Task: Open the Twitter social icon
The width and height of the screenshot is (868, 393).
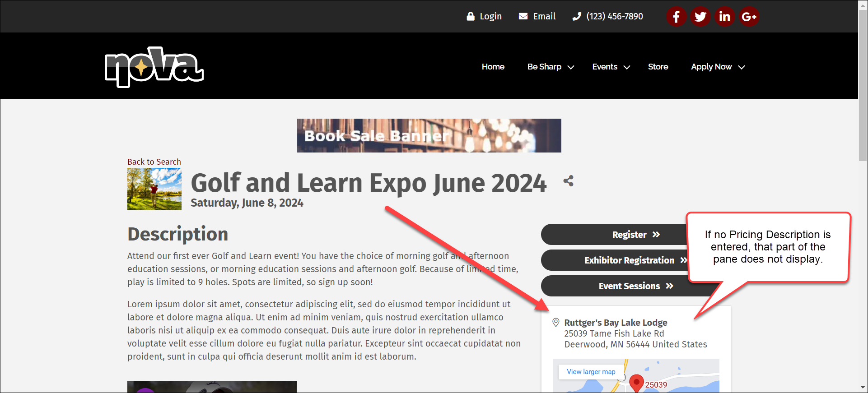Action: click(x=700, y=17)
